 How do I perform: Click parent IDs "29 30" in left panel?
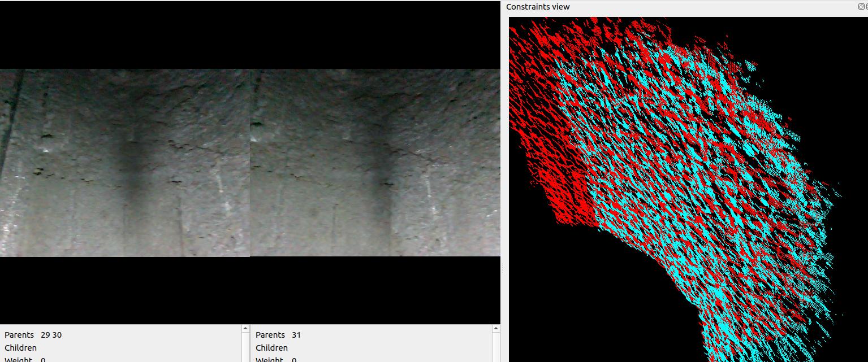coord(51,335)
